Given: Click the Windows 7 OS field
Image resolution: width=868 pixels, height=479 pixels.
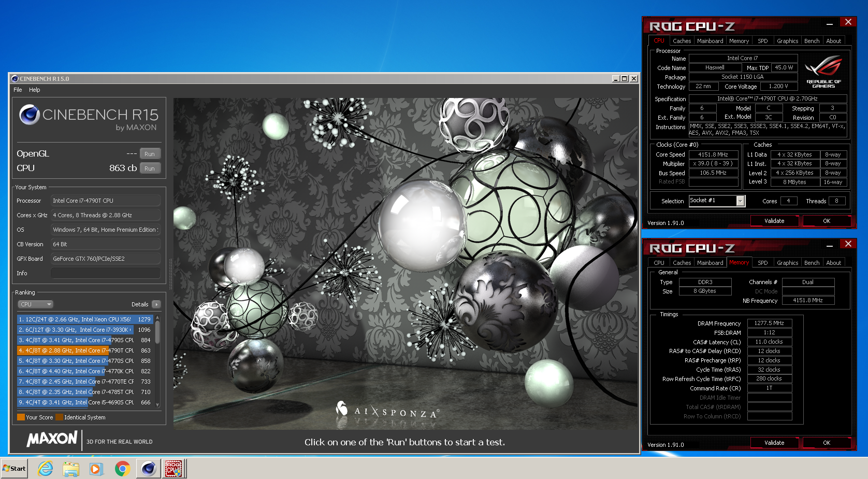Looking at the screenshot, I should pos(106,230).
